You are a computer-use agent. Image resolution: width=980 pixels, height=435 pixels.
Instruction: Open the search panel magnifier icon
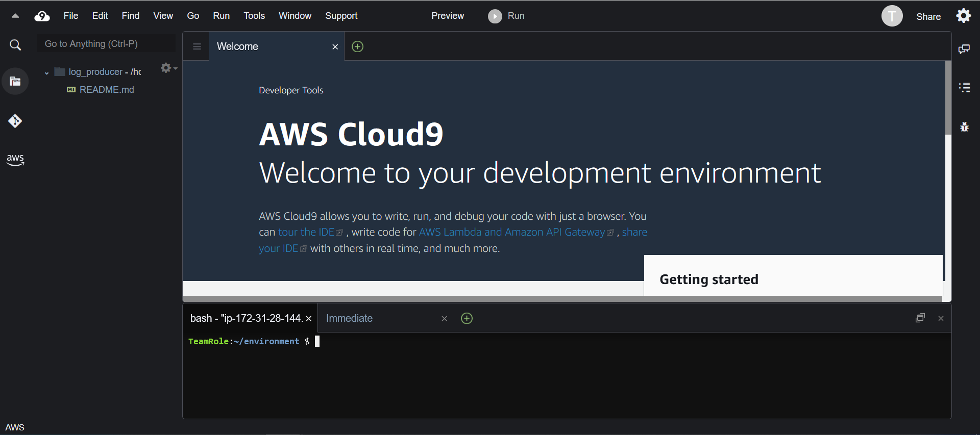tap(15, 45)
